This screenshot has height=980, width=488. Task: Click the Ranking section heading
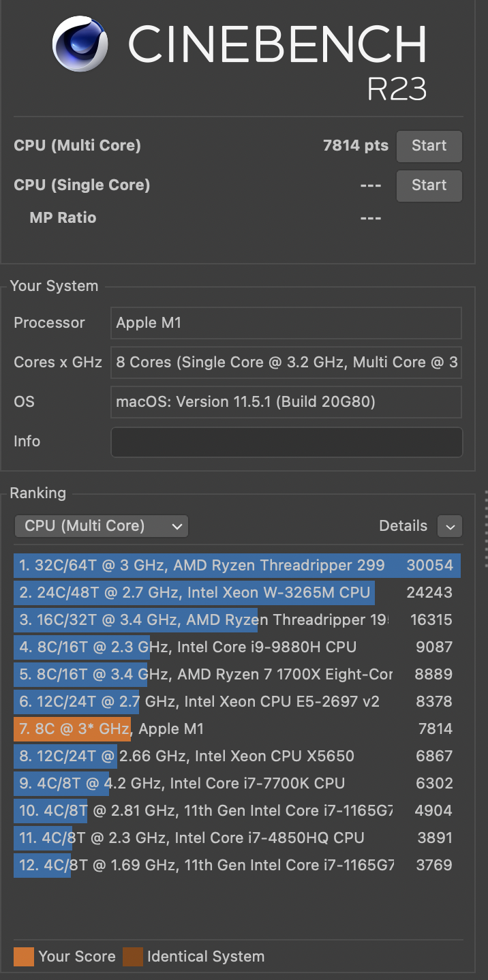click(38, 493)
